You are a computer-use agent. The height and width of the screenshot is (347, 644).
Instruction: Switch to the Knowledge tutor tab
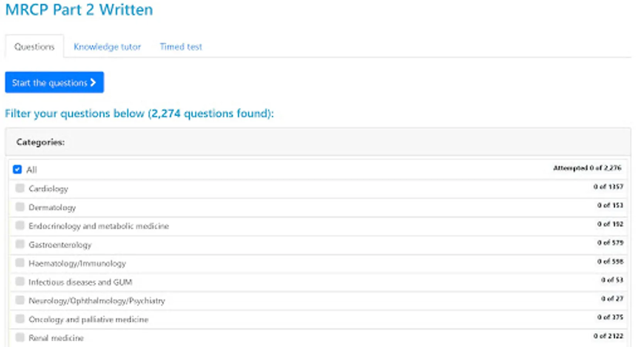pyautogui.click(x=107, y=47)
